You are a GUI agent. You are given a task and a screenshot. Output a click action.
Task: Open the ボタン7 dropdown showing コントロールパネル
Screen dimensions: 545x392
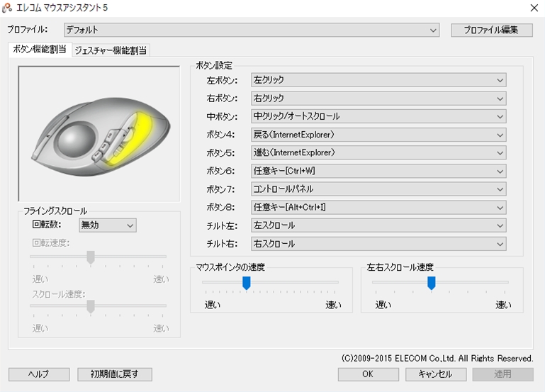click(378, 189)
